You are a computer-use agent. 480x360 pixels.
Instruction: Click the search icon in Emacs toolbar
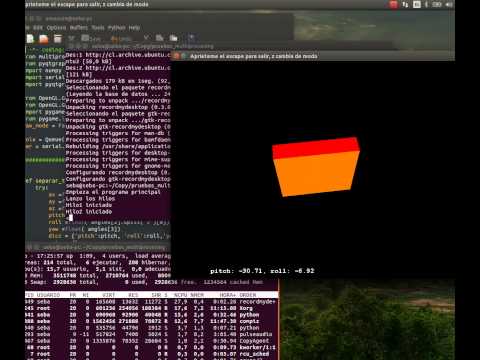click(191, 37)
